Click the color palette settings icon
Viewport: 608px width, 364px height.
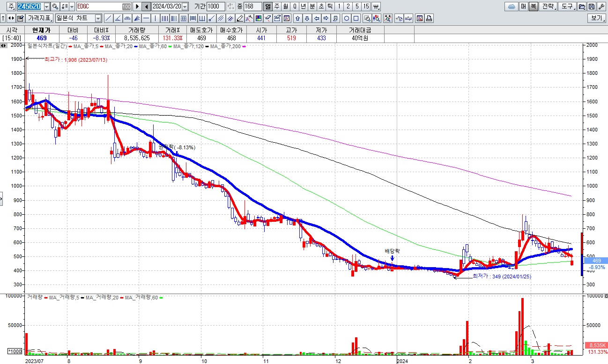[258, 18]
